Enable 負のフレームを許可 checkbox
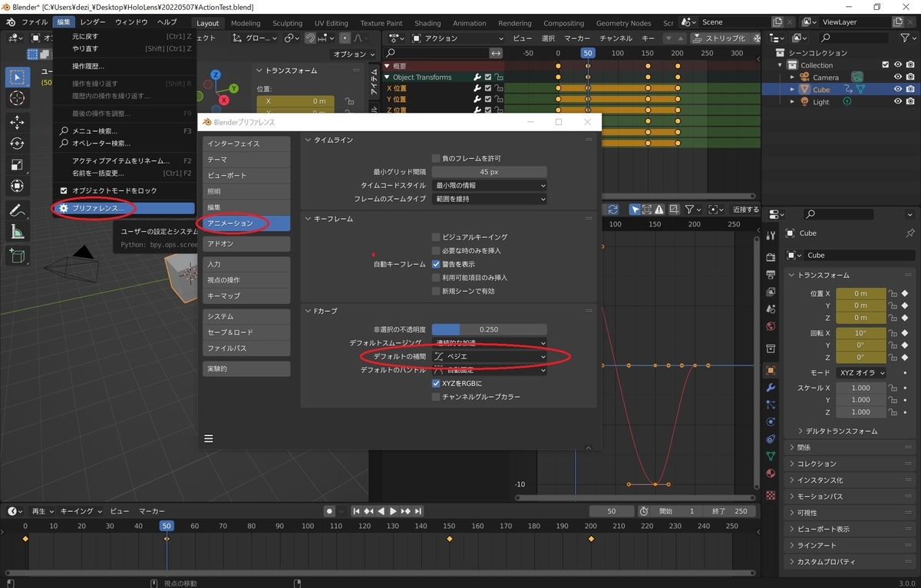The height and width of the screenshot is (588, 921). [436, 158]
